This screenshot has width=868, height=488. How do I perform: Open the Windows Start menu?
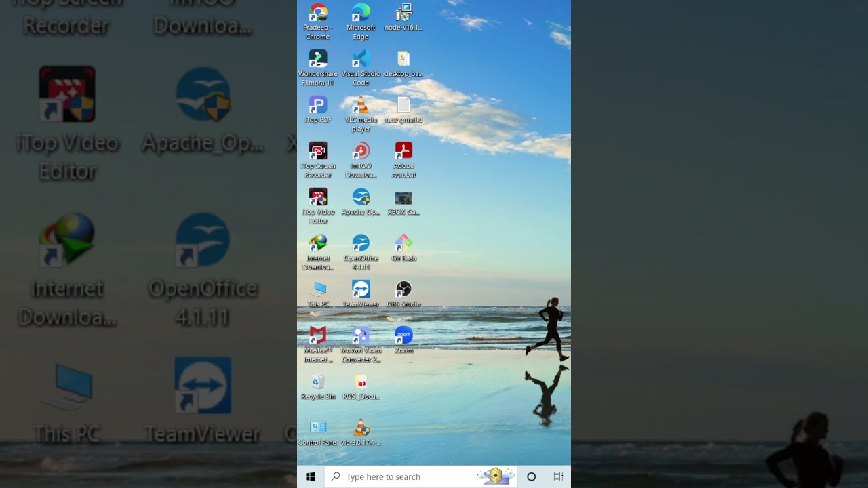(311, 477)
